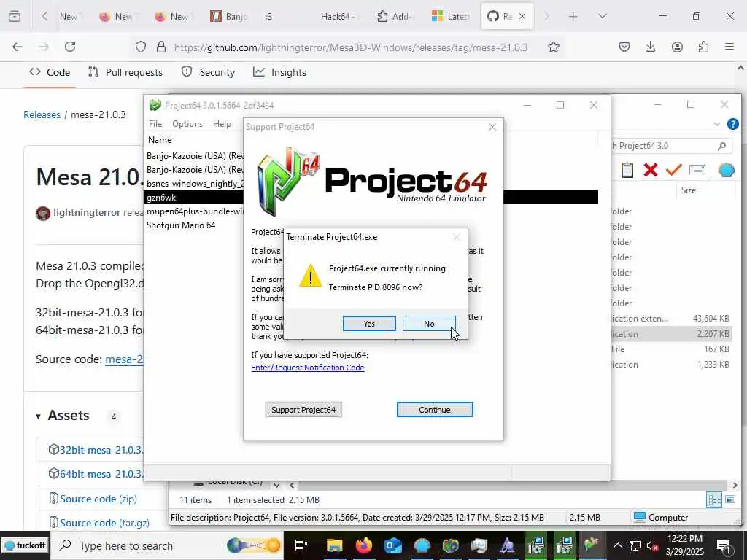
Task: Click the network tray icon
Action: pos(635,545)
